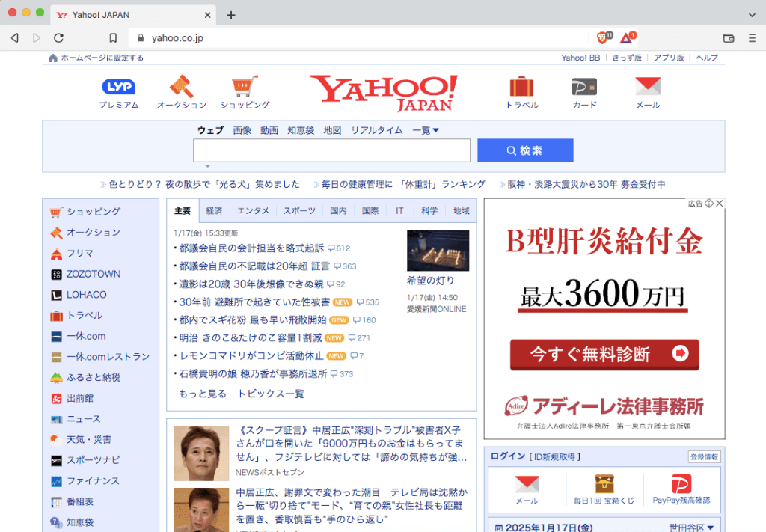This screenshot has width=766, height=532.
Task: Open 出前館 in left sidebar
Action: 73,398
